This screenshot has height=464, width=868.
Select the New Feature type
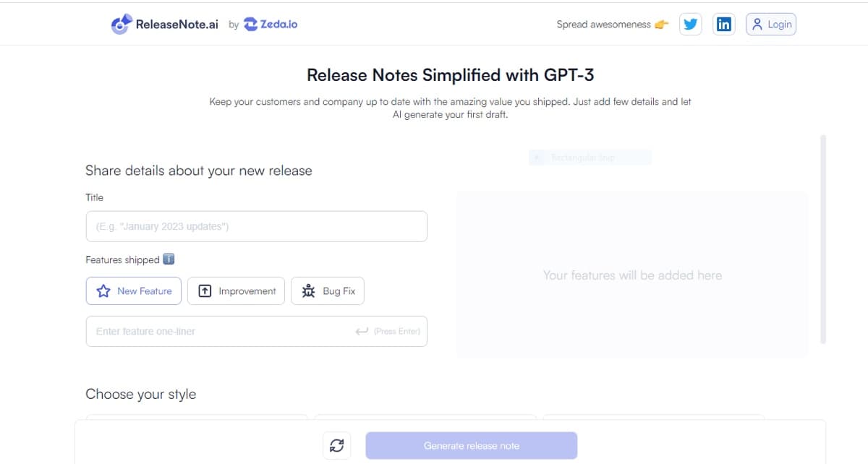click(134, 291)
